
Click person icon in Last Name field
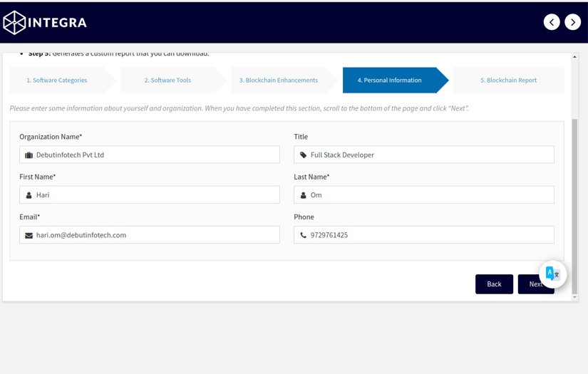[x=304, y=195]
